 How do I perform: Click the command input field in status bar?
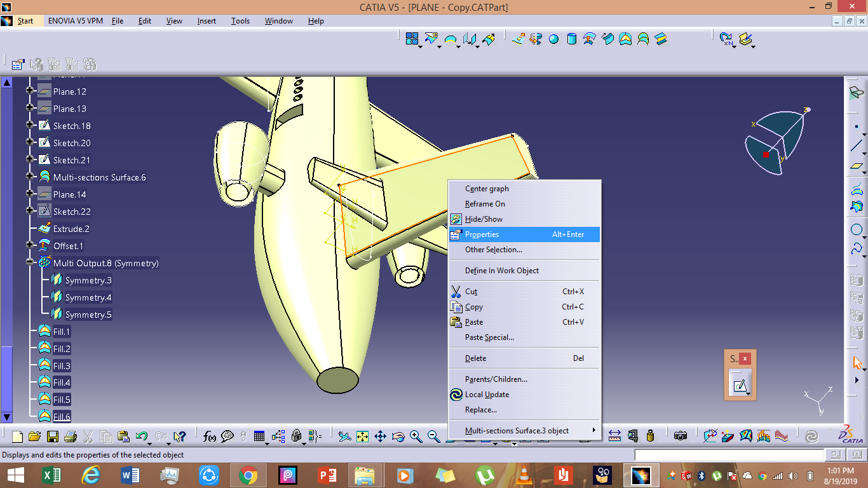click(x=729, y=455)
